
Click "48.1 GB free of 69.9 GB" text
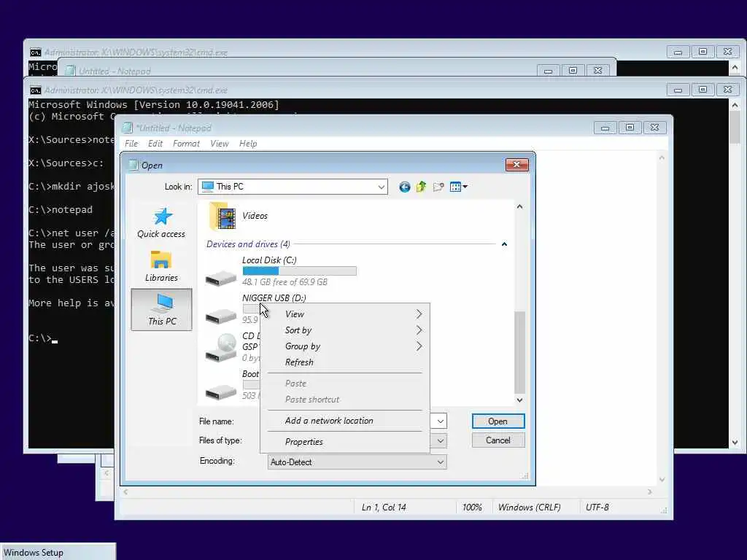(285, 282)
